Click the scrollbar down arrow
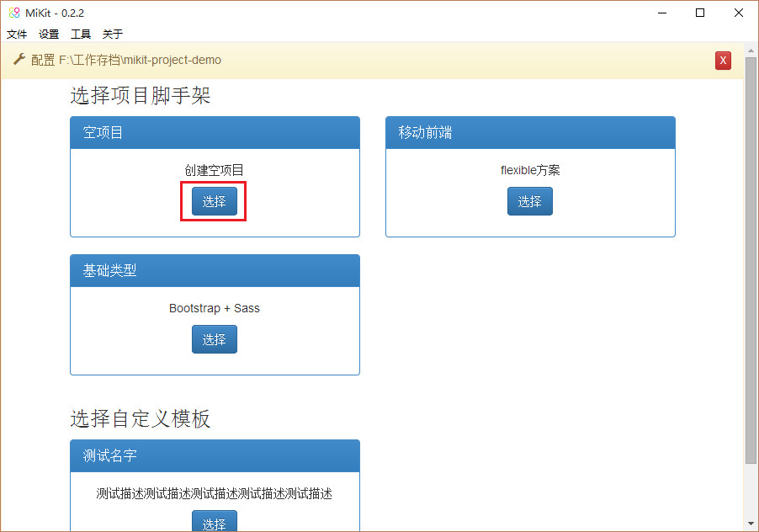This screenshot has width=759, height=532. [x=751, y=524]
